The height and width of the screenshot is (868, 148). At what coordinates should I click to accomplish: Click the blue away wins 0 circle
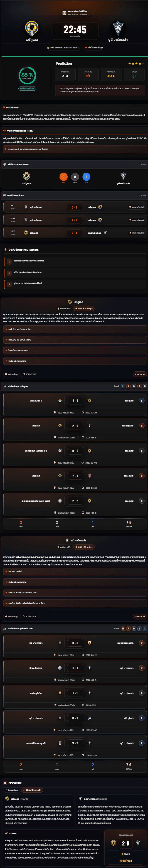tap(86, 177)
